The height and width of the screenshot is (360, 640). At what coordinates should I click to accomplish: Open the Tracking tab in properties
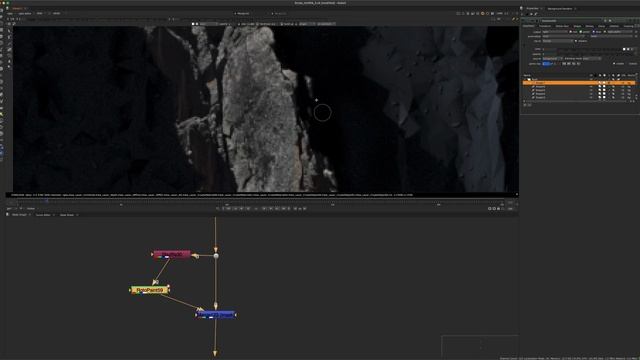(628, 26)
